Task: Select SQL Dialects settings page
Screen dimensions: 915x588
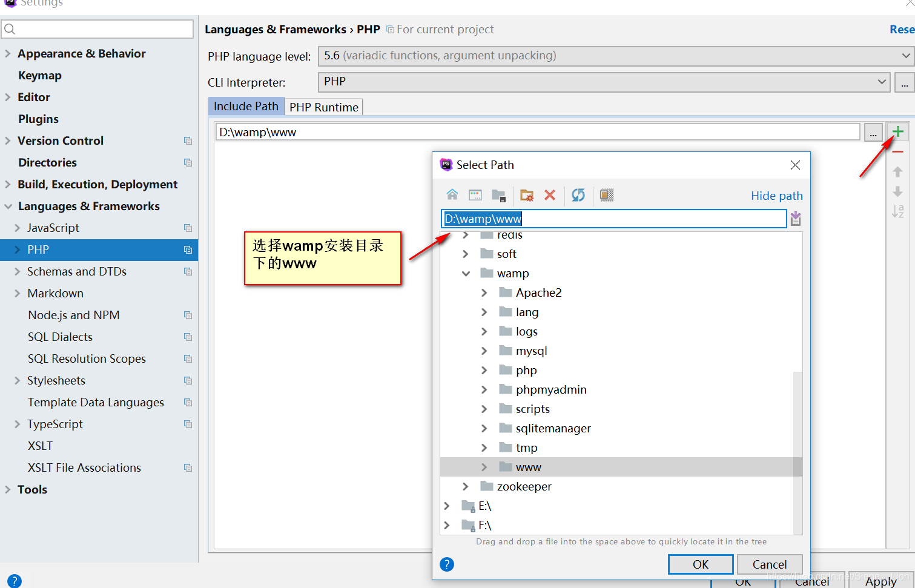Action: (x=60, y=337)
